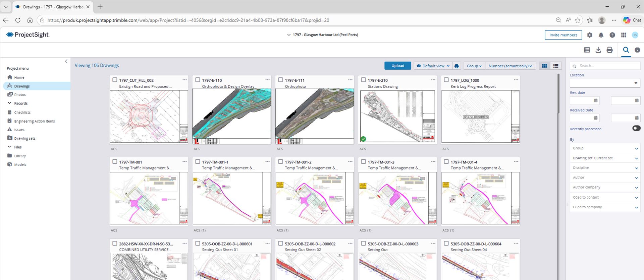Toggle the search panel magnifier icon
This screenshot has width=644, height=280.
(626, 50)
